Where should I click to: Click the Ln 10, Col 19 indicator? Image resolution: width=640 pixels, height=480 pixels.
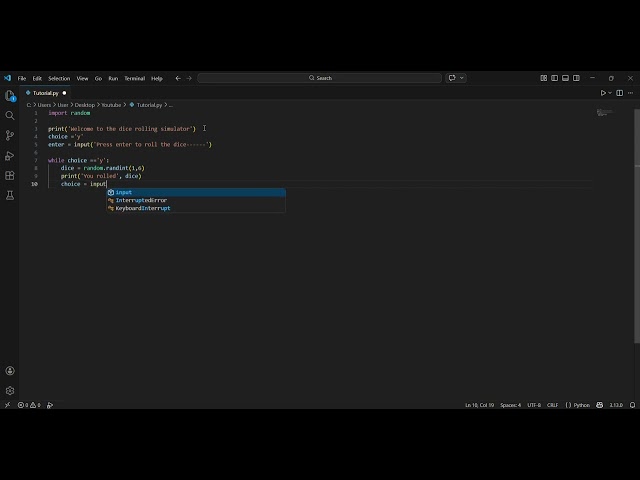point(480,405)
